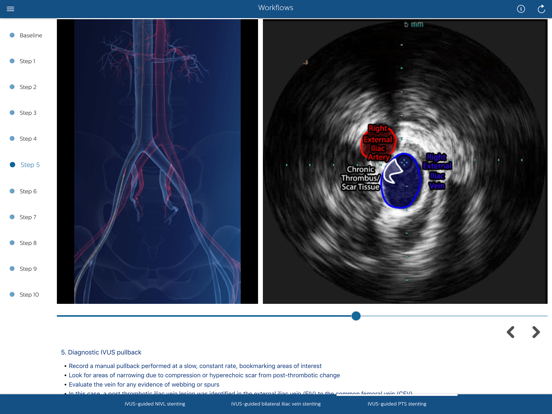Screen dimensions: 552x414
Task: Click the Chronic Thrombus/Scar Tissue label
Action: (x=360, y=178)
